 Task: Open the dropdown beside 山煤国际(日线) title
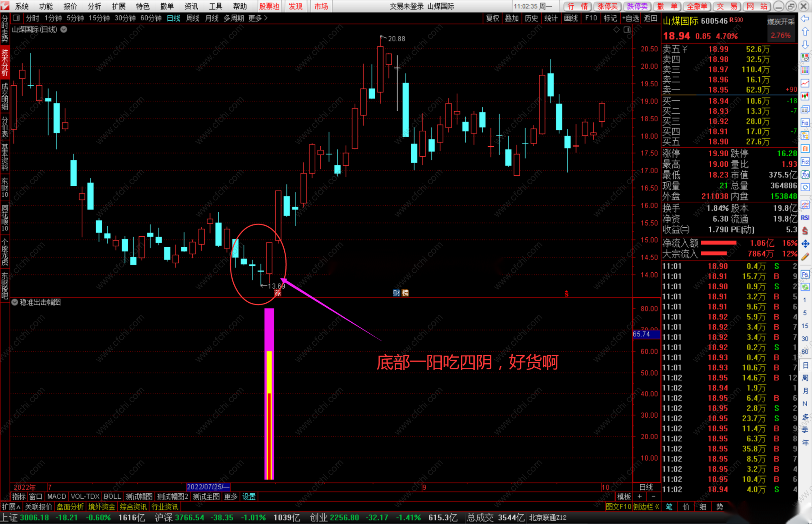[64, 29]
